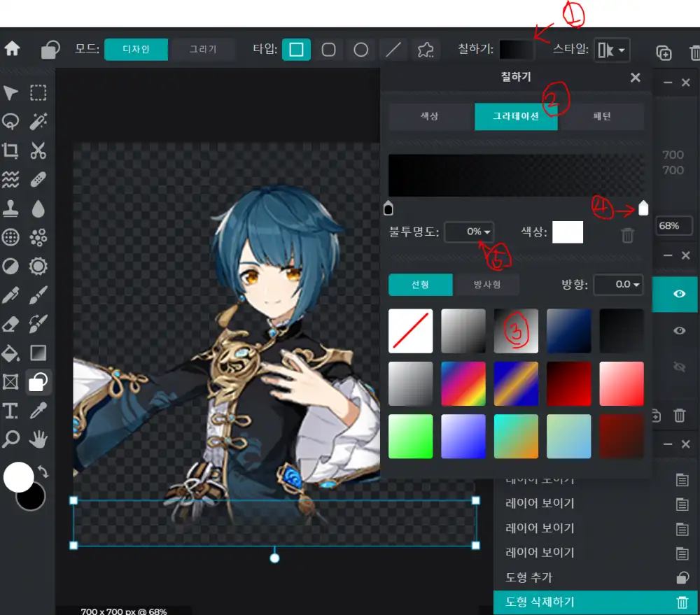Click the white gradient stop handle
Viewport: 700px width, 615px height.
point(643,208)
